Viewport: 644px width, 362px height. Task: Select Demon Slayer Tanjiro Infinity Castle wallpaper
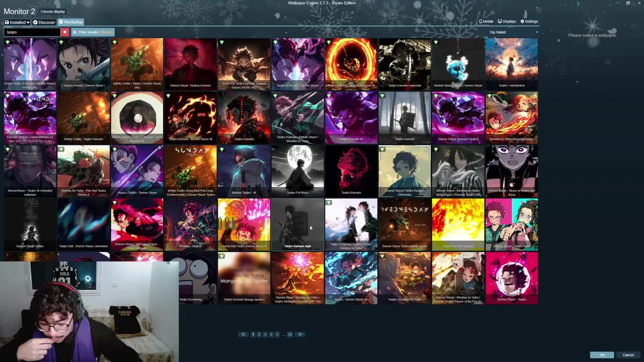(405, 225)
